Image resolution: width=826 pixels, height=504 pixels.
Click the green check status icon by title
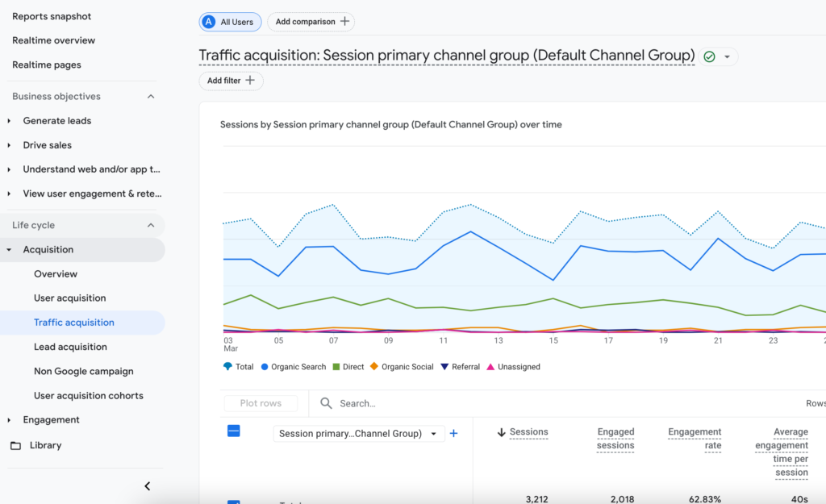709,56
